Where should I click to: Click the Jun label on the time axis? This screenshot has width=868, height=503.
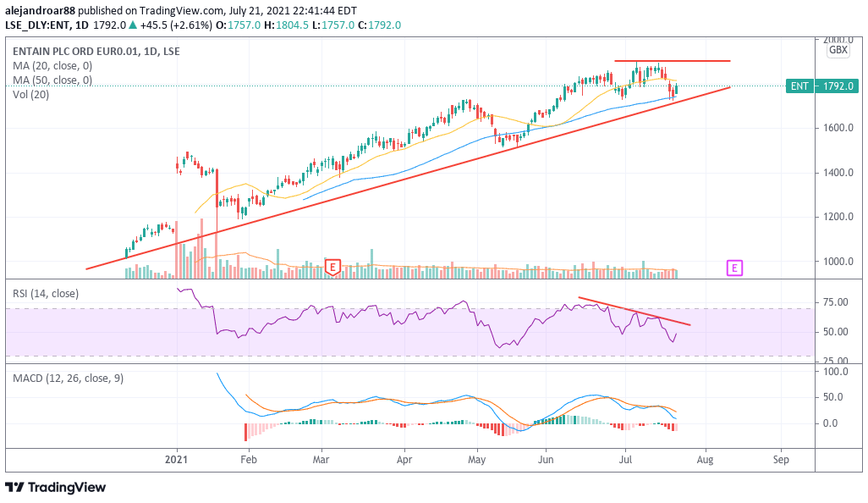pyautogui.click(x=546, y=459)
